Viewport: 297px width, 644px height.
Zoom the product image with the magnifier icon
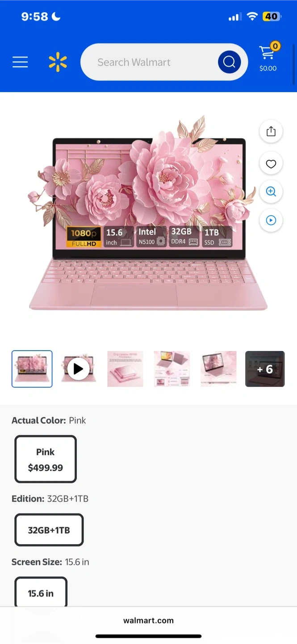tap(271, 192)
